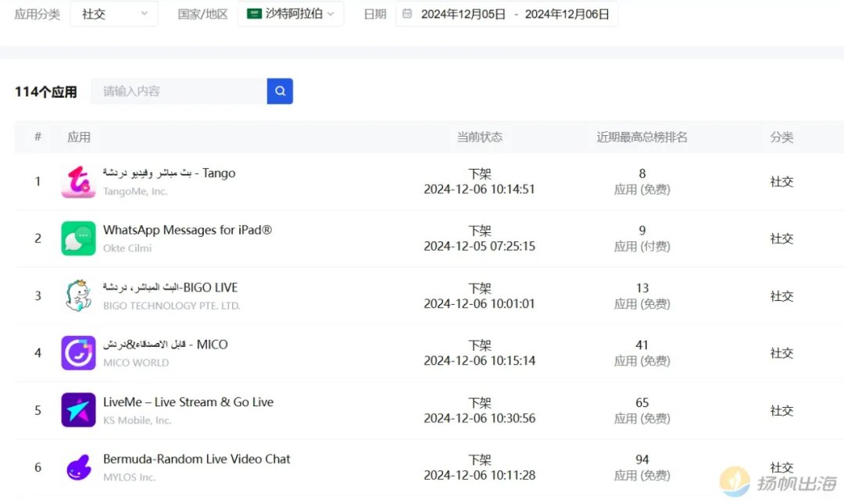The width and height of the screenshot is (844, 504).
Task: Click the blue search magnifier button
Action: (280, 91)
